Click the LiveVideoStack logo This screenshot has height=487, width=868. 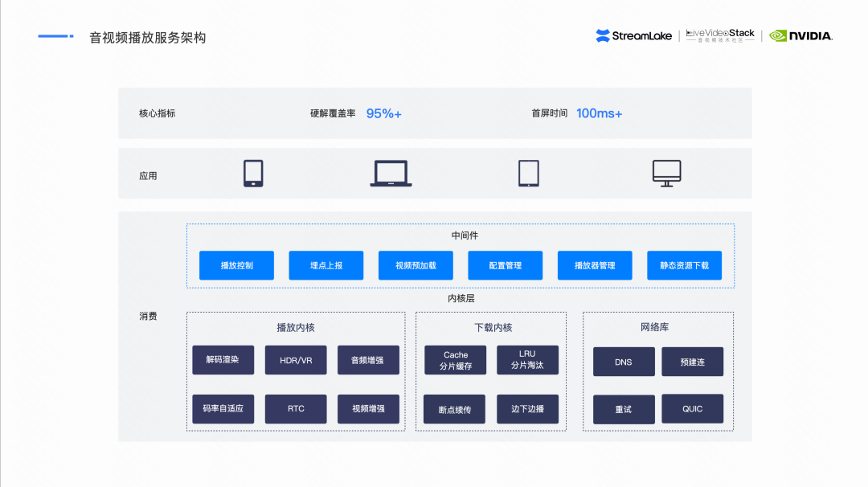(x=720, y=35)
